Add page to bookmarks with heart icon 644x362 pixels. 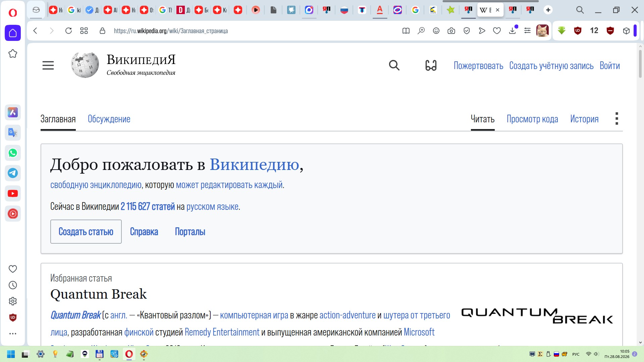coord(497,31)
